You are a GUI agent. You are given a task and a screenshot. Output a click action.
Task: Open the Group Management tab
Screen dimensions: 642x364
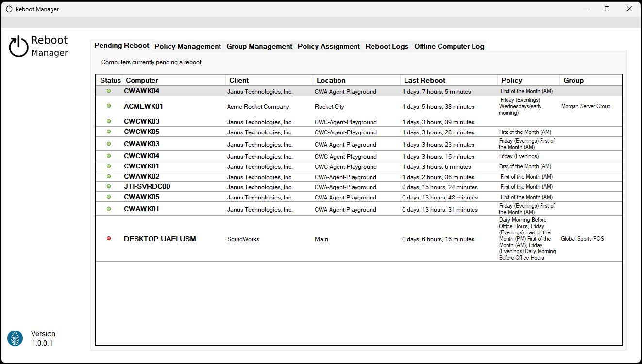click(x=259, y=46)
